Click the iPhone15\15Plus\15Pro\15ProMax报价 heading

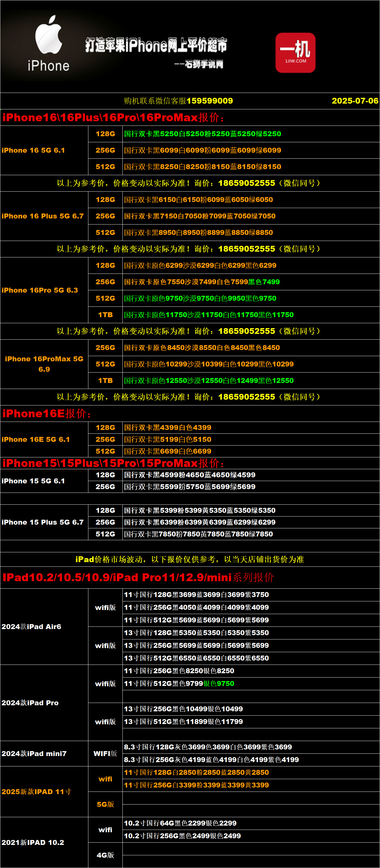(x=114, y=463)
